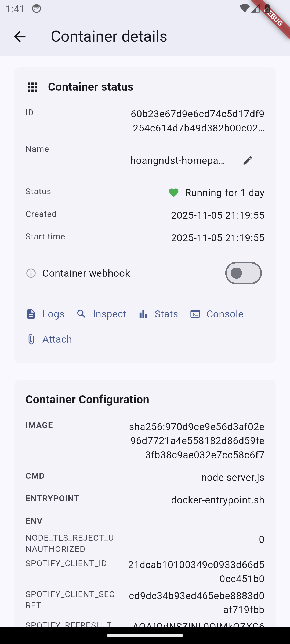Click the Inspect magnifier icon

(x=81, y=314)
